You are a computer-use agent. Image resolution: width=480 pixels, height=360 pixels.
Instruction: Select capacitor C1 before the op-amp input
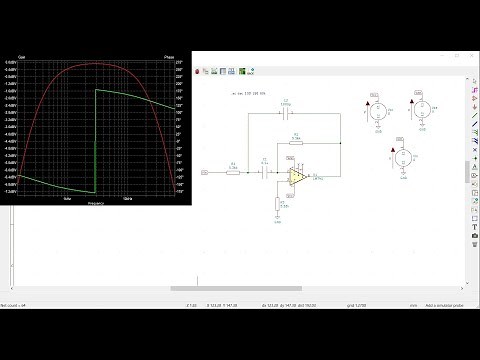265,172
